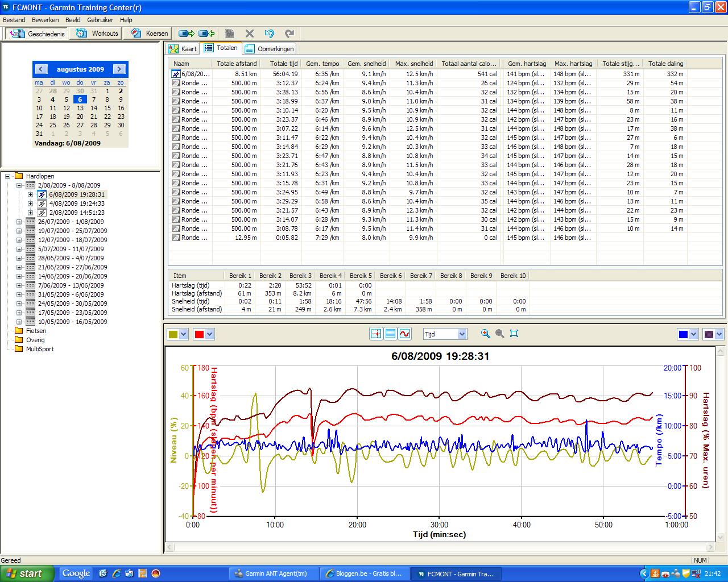Open the Bewerken menu
The height and width of the screenshot is (582, 728).
pos(45,20)
